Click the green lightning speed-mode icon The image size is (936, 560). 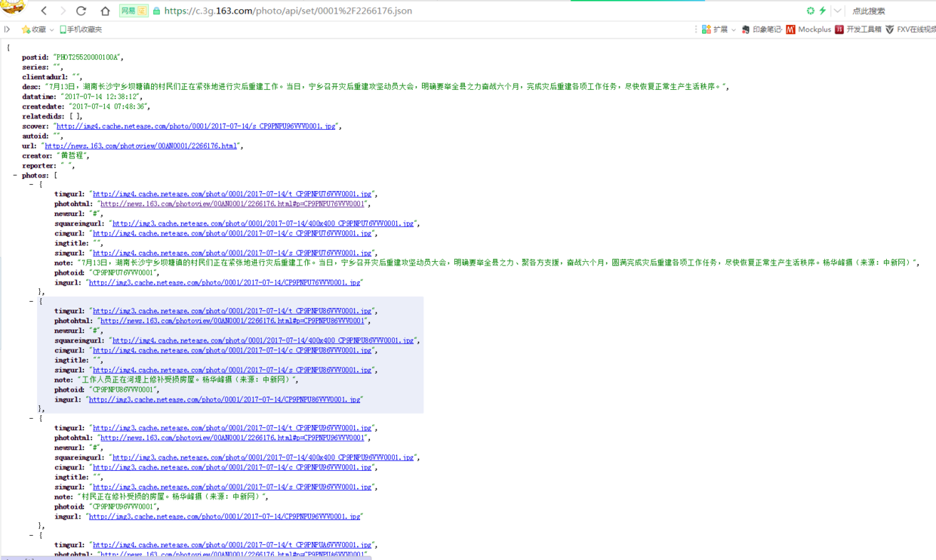coord(823,11)
